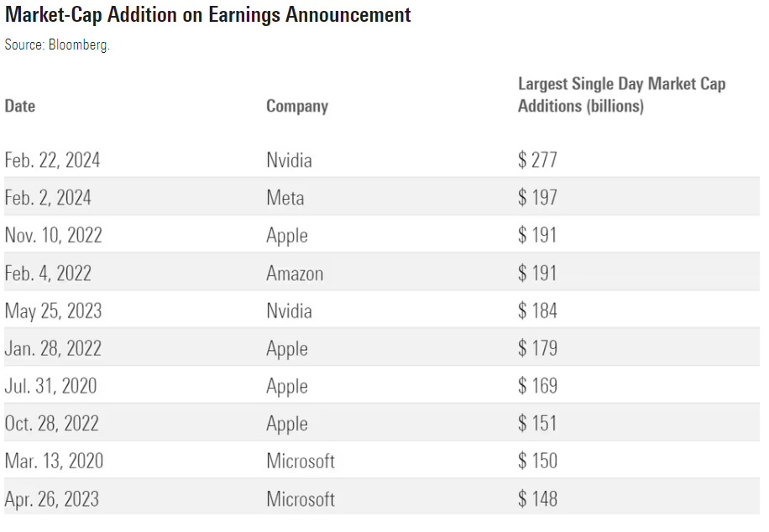This screenshot has width=769, height=532.
Task: Select the Nov. 10, 2022 date cell
Action: pyautogui.click(x=53, y=236)
